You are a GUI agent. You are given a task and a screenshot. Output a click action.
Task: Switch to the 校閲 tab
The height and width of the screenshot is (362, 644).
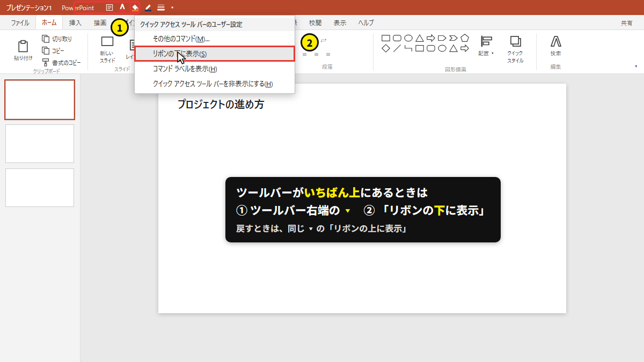(315, 23)
